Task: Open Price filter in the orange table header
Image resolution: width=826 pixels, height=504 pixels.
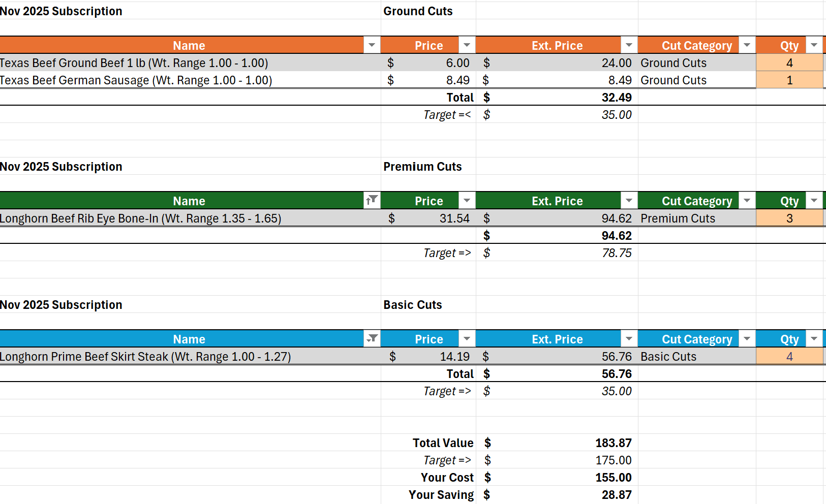Action: pyautogui.click(x=467, y=45)
